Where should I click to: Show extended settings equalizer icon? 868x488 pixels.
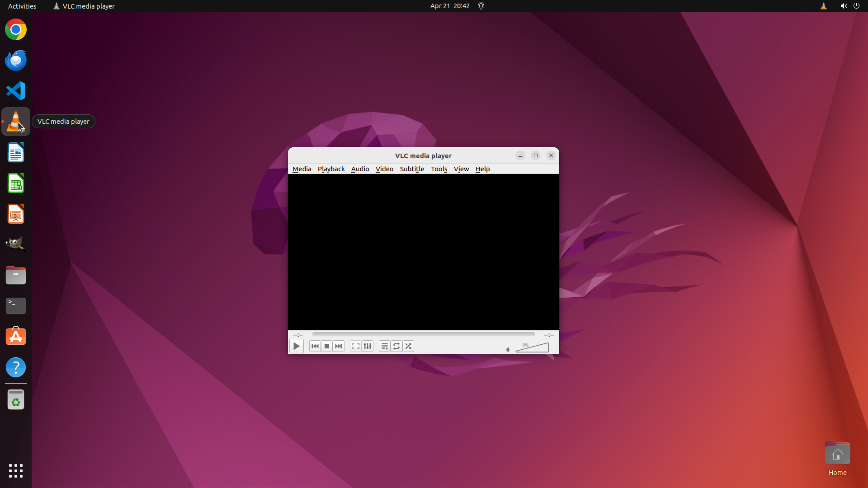coord(368,346)
